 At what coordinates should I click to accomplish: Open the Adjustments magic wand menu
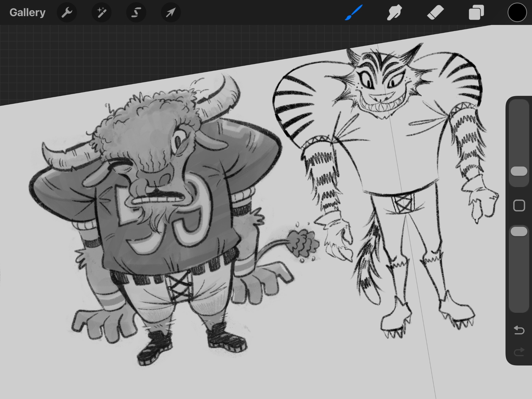[101, 12]
